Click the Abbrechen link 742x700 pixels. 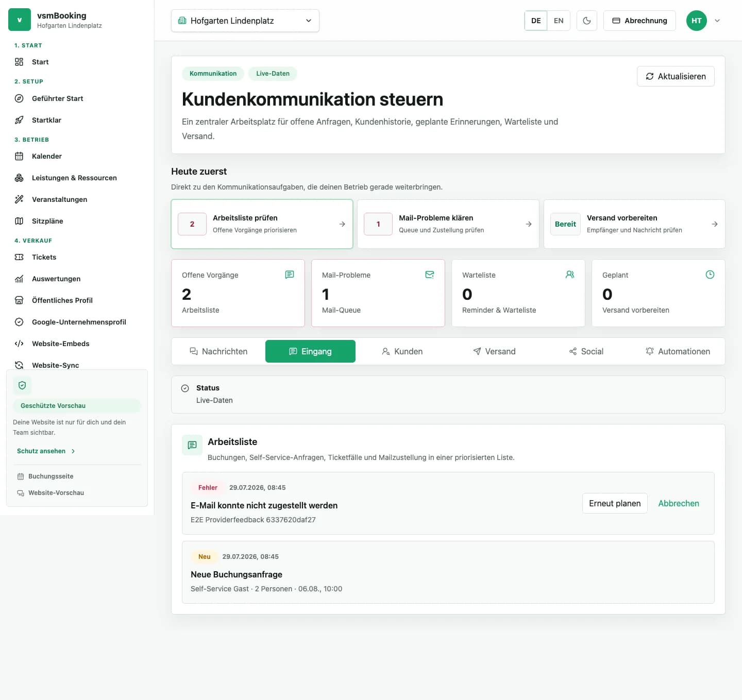(x=679, y=503)
